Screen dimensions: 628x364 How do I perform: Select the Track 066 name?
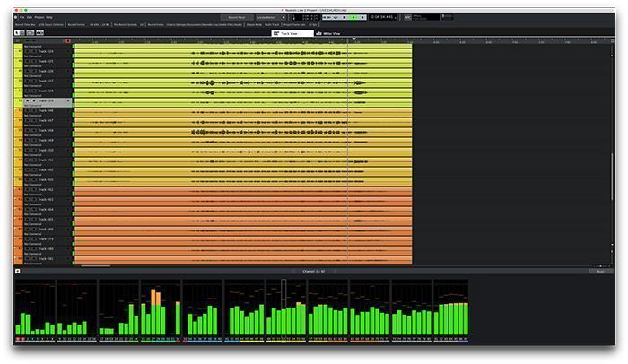tap(46, 229)
